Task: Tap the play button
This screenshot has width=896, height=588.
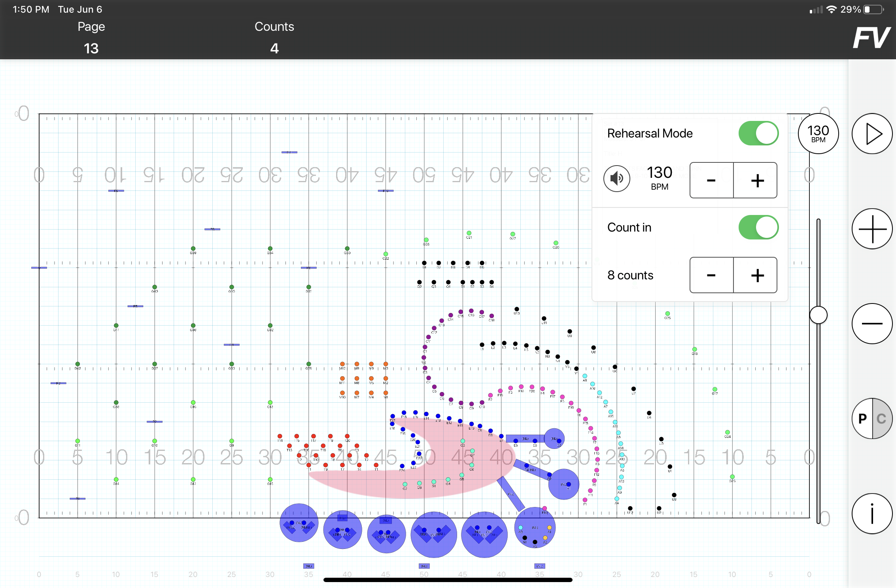Action: click(872, 134)
